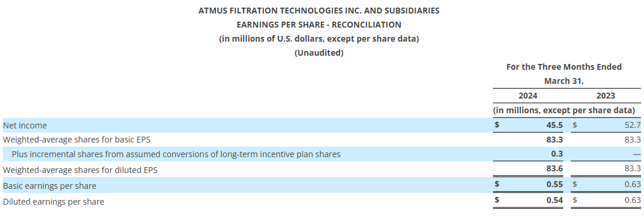This screenshot has height=217, width=644.
Task: Click the Earnings Per Share - Reconciliation heading
Action: pyautogui.click(x=318, y=25)
